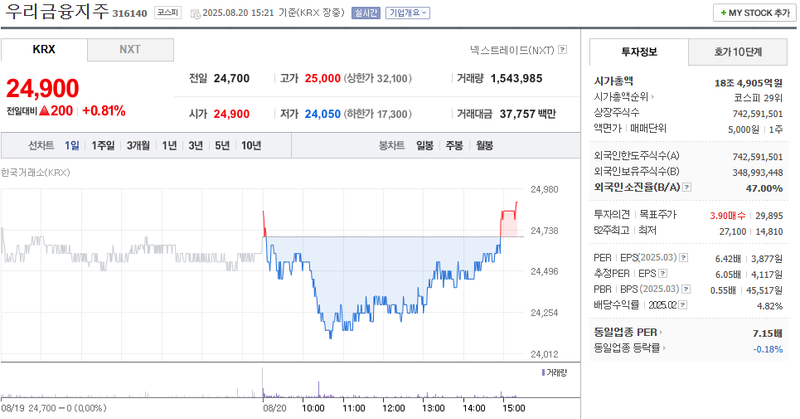Open help icon next to 배당수익률 2025.02
The height and width of the screenshot is (419, 800).
tap(683, 305)
